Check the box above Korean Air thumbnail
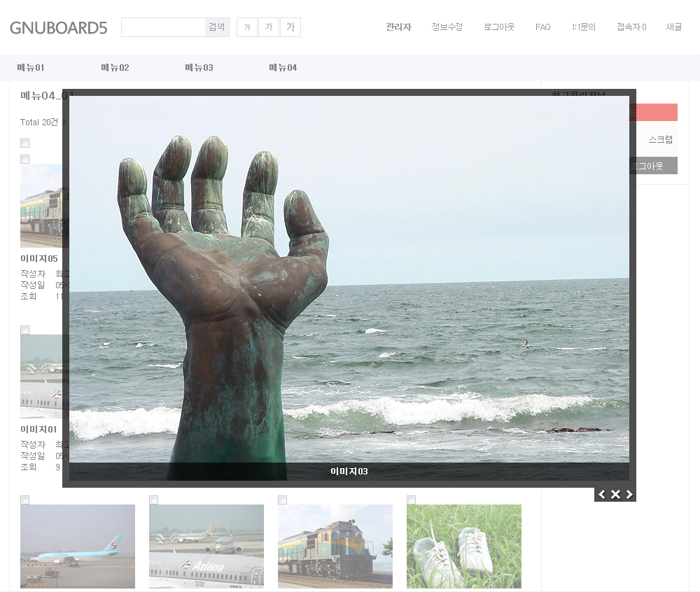 click(24, 500)
